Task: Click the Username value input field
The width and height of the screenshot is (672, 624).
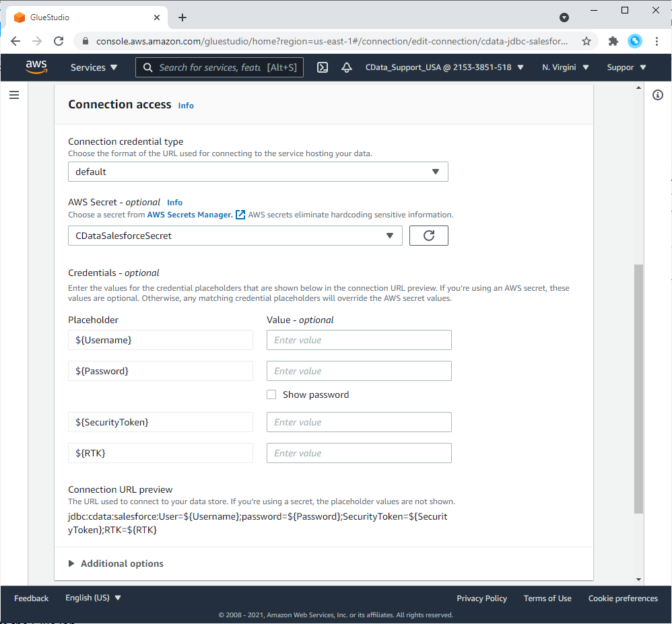Action: tap(359, 340)
